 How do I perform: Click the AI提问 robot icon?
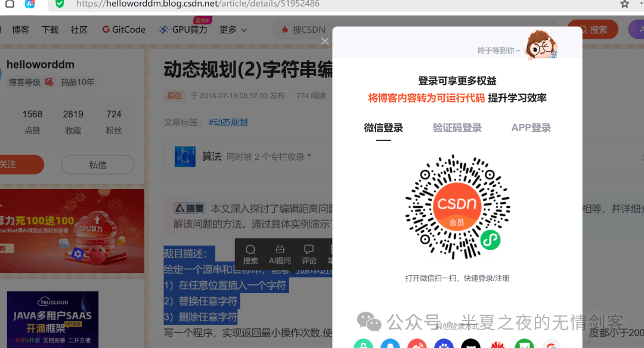tap(280, 254)
